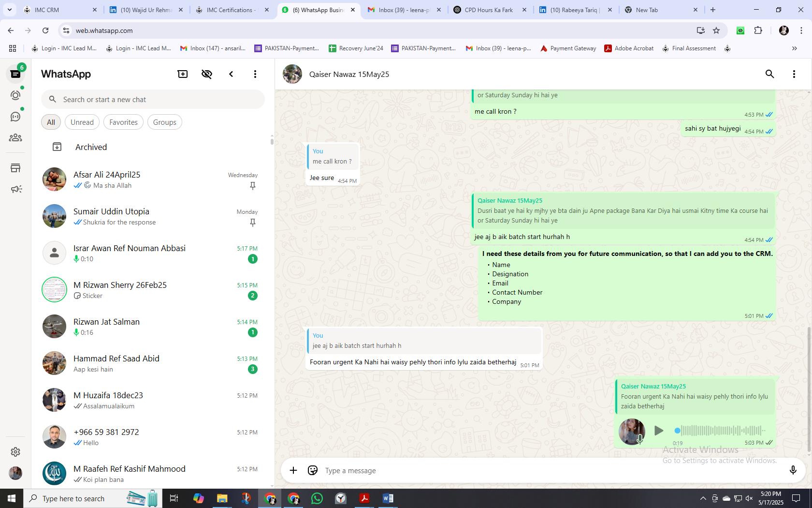
Task: Open the emoji and sticker picker
Action: click(x=313, y=470)
